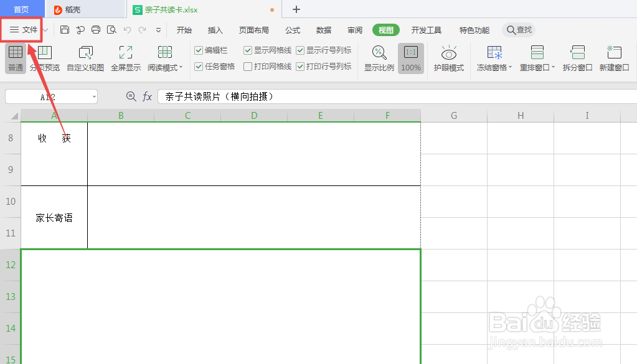Viewport: 637px width, 364px height.
Task: Click the green S icon on the 亲子共读卡.xlsx tab
Action: point(138,10)
